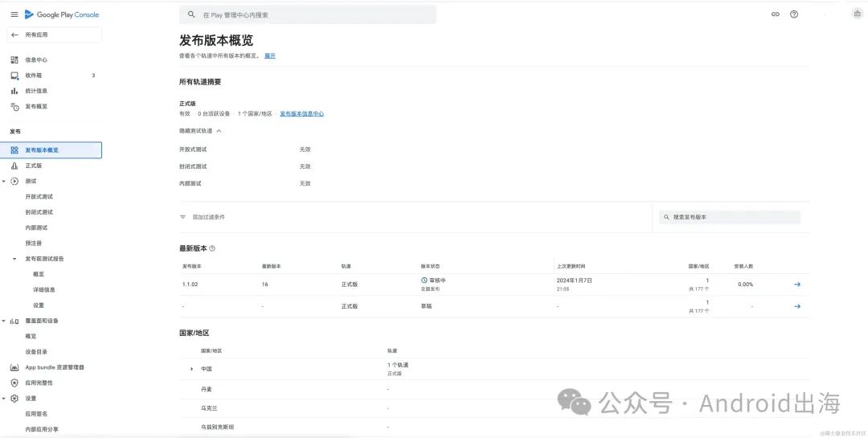868x438 pixels.
Task: Open the 发布版本信息中心 link
Action: [x=301, y=113]
